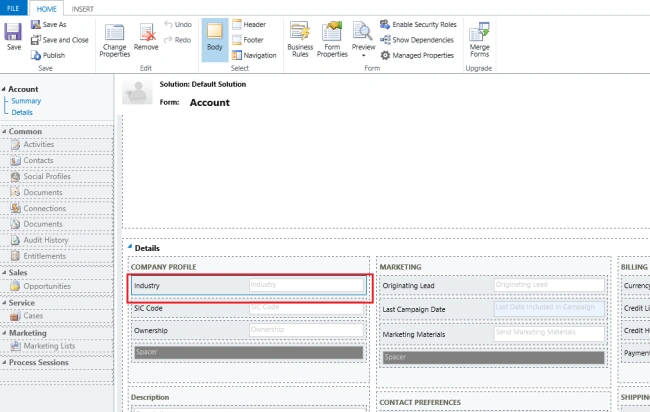The width and height of the screenshot is (650, 412).
Task: Click Save and Close
Action: coord(60,40)
